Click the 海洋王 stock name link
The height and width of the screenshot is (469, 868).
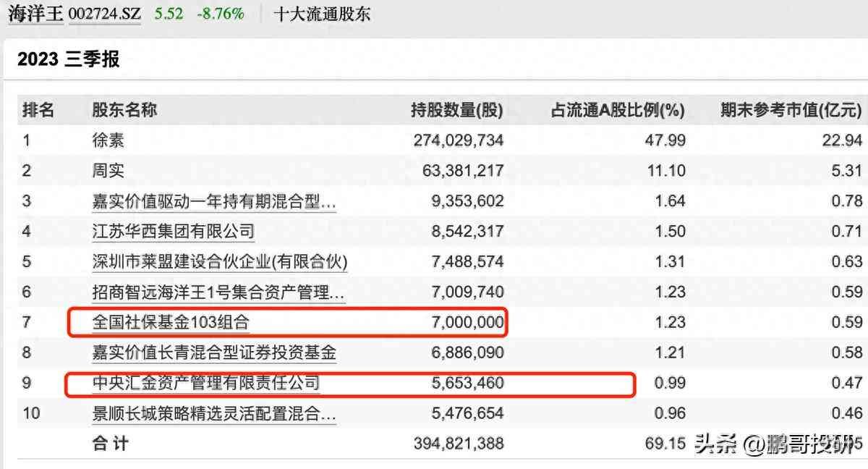(35, 14)
